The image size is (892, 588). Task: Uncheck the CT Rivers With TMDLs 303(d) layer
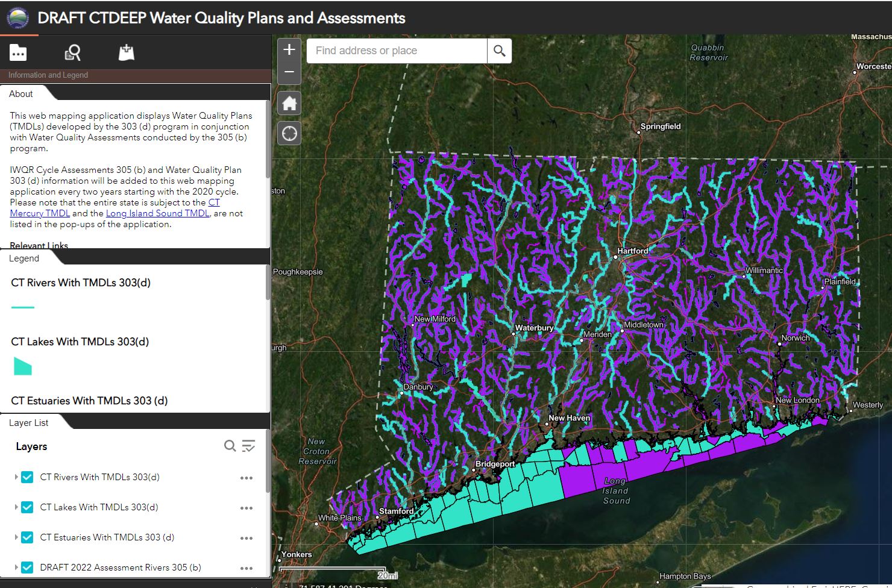point(27,477)
